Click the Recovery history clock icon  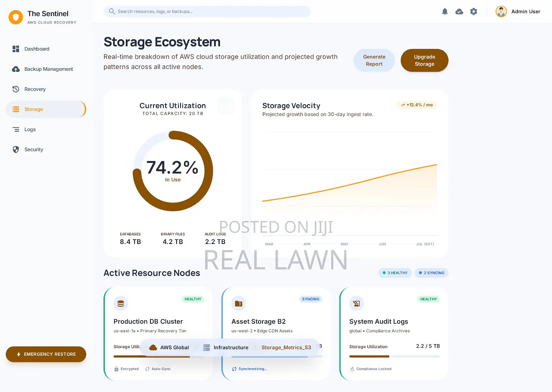pyautogui.click(x=16, y=89)
